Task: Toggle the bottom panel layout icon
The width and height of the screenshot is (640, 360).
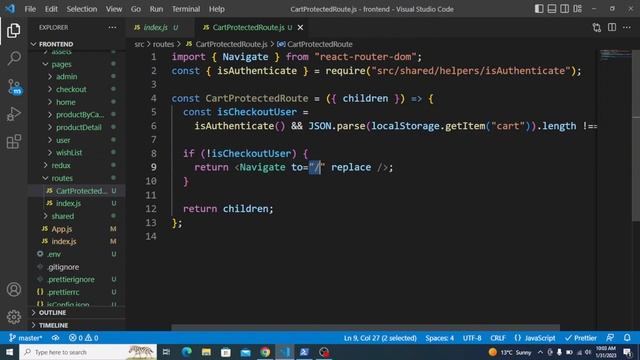Action: click(x=552, y=9)
